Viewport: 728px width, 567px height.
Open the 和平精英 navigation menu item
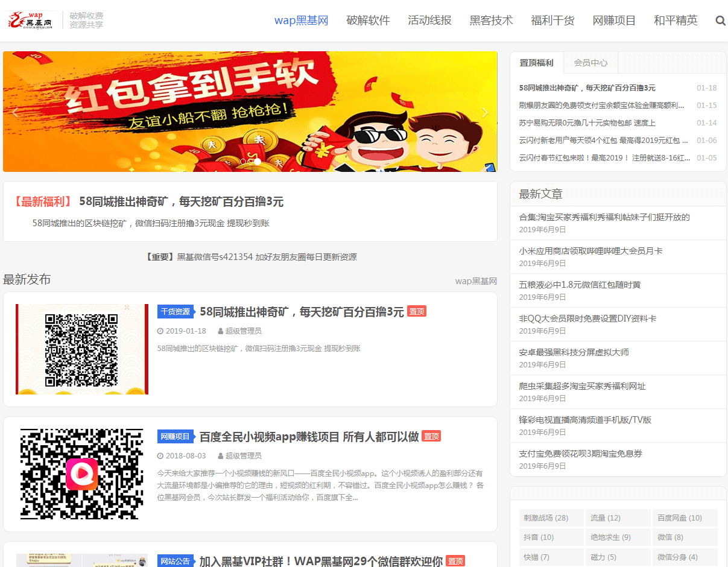pyautogui.click(x=675, y=20)
